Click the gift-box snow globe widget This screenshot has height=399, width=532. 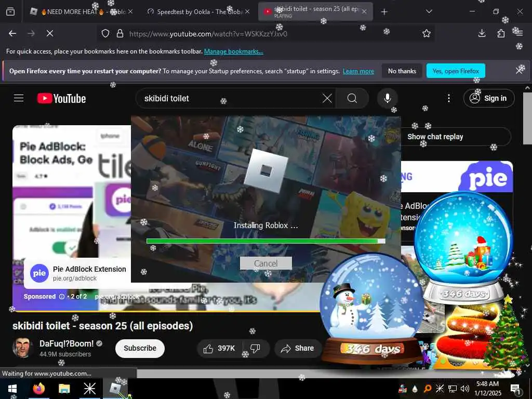click(463, 248)
